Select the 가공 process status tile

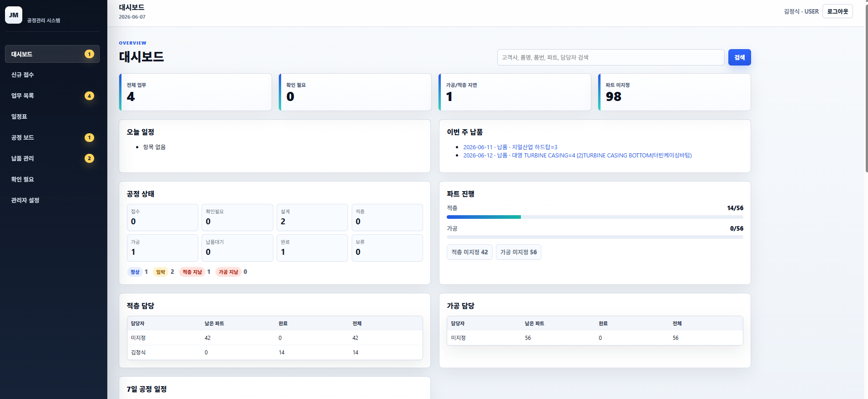point(162,248)
